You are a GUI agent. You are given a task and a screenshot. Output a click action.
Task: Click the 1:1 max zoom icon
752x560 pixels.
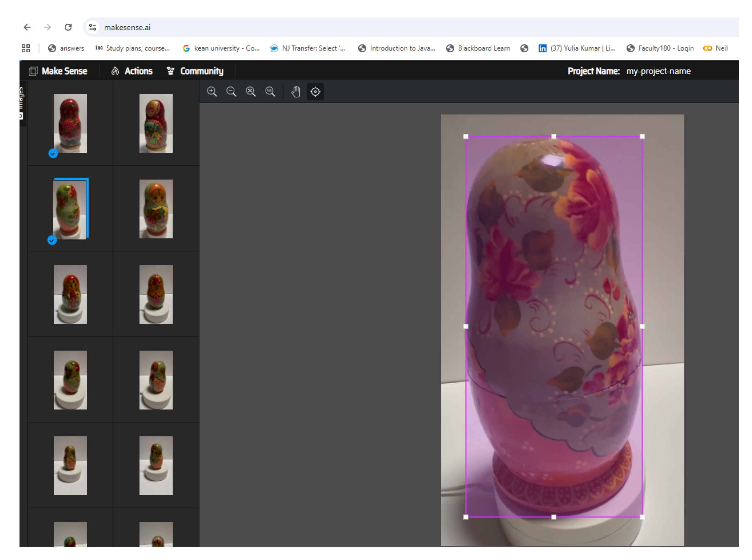(270, 92)
